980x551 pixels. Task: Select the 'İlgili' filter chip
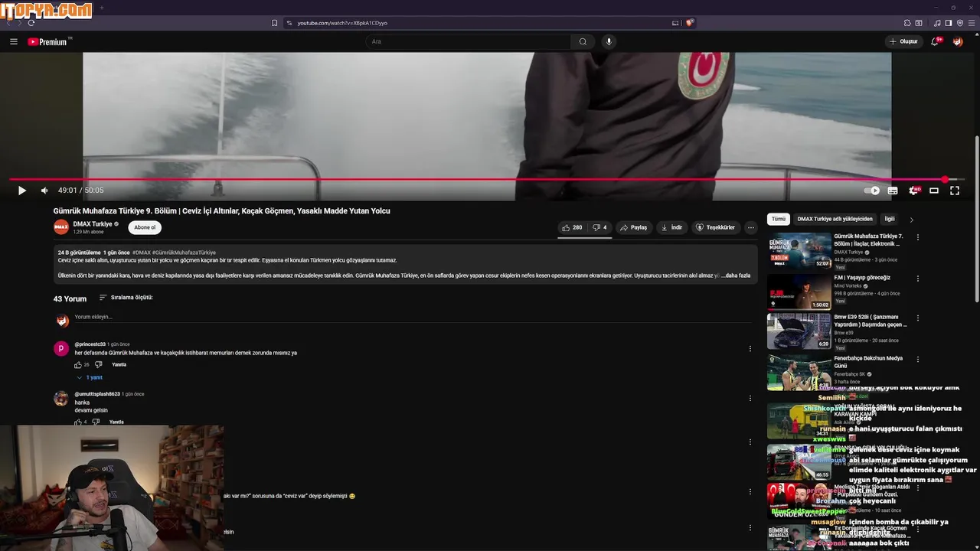coord(890,219)
